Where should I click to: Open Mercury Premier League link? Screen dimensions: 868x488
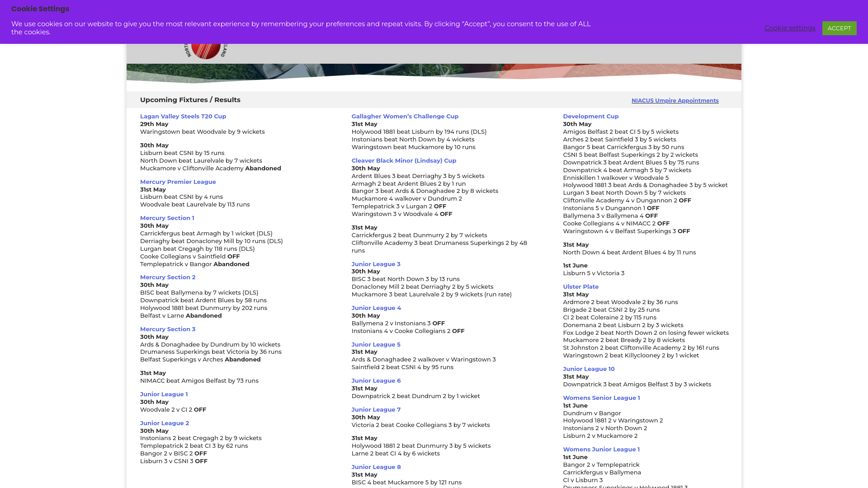click(x=178, y=182)
